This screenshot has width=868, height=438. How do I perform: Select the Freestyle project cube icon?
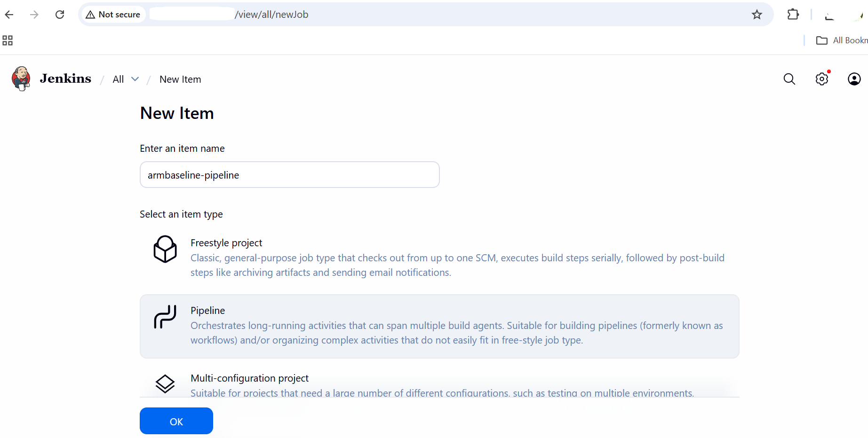click(165, 249)
